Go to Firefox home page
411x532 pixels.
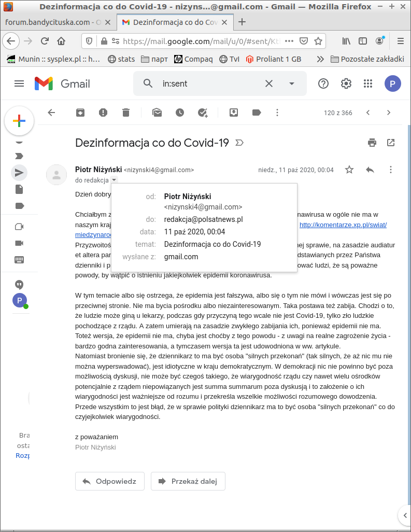(x=61, y=41)
